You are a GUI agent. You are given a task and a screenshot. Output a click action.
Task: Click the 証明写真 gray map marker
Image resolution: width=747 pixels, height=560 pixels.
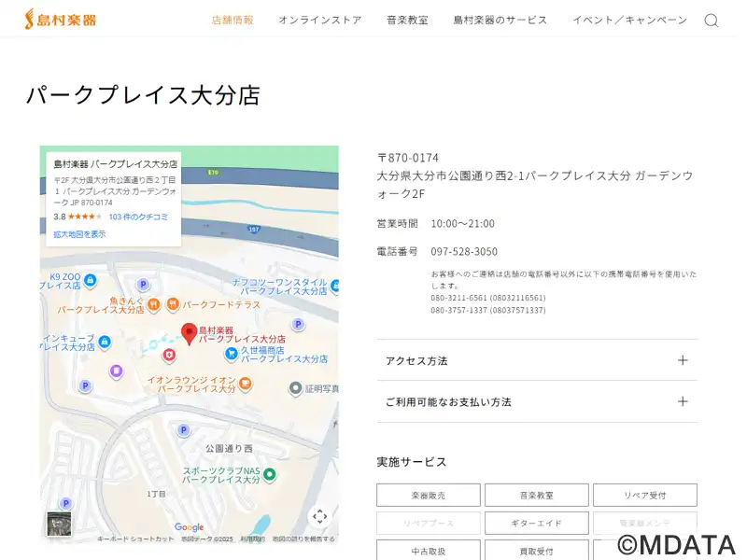click(296, 388)
